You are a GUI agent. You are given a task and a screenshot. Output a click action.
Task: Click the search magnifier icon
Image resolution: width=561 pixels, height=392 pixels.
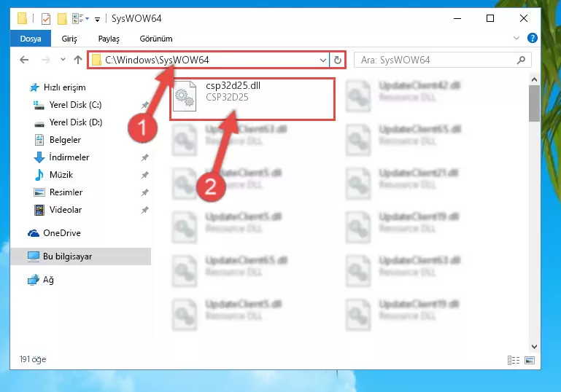(522, 60)
